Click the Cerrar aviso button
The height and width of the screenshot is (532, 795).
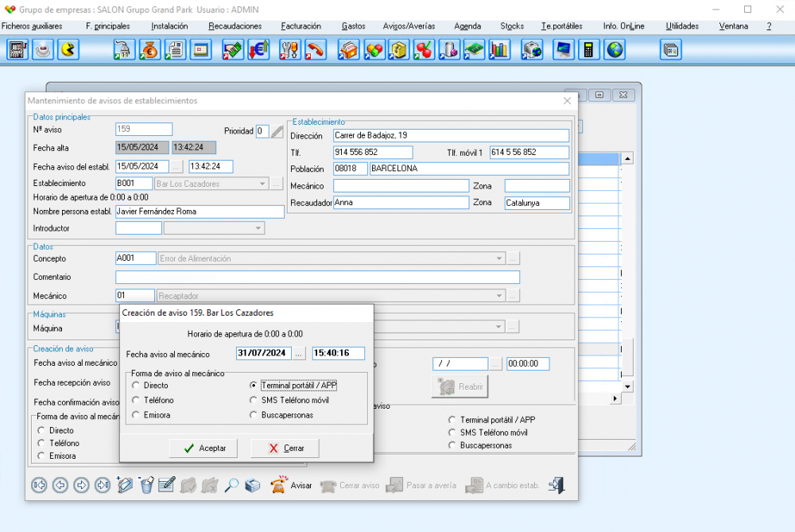point(350,485)
